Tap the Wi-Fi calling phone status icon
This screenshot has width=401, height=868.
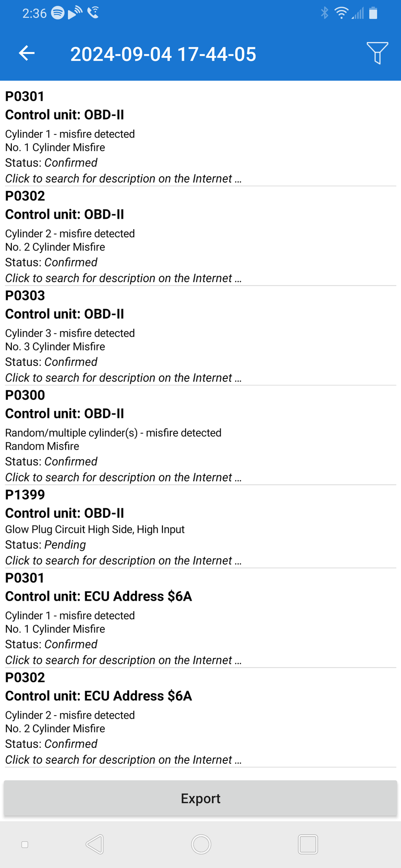pos(93,13)
